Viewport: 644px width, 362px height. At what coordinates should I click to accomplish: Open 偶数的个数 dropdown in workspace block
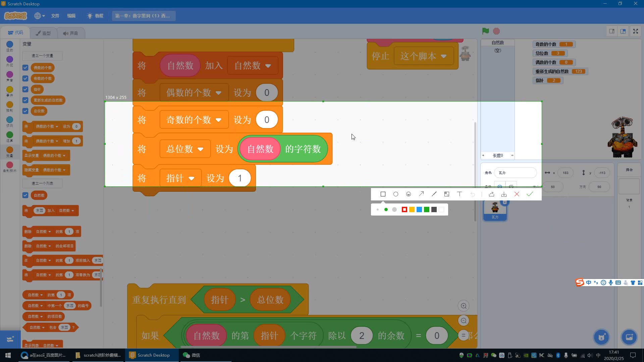(x=194, y=93)
